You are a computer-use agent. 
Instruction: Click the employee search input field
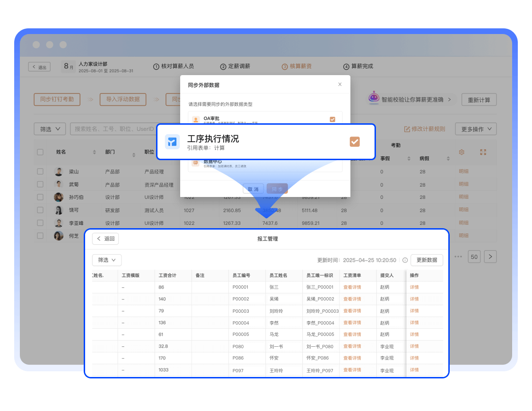click(113, 129)
